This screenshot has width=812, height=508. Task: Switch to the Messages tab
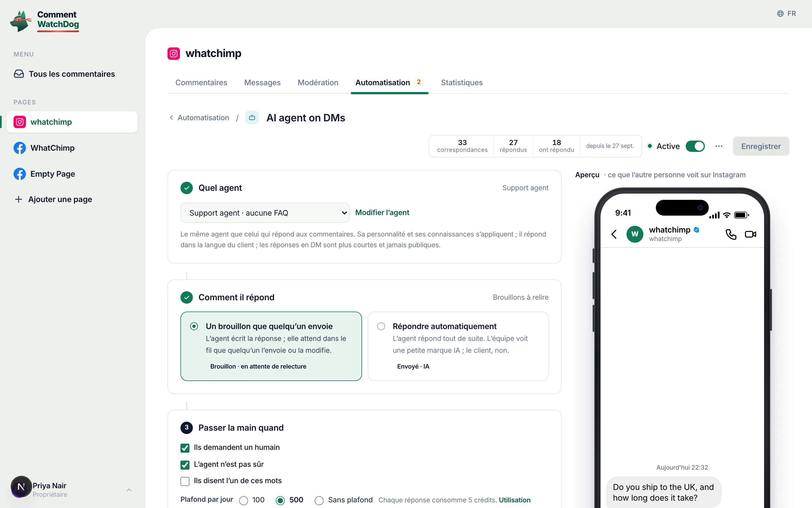[262, 83]
